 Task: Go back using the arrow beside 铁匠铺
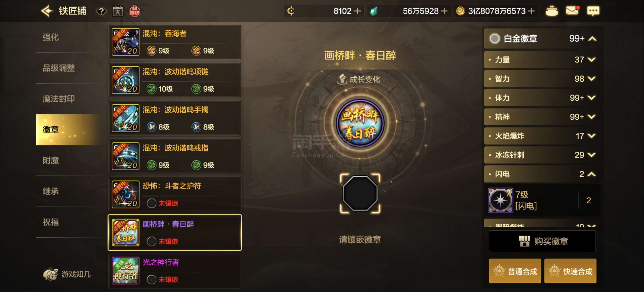(x=47, y=11)
